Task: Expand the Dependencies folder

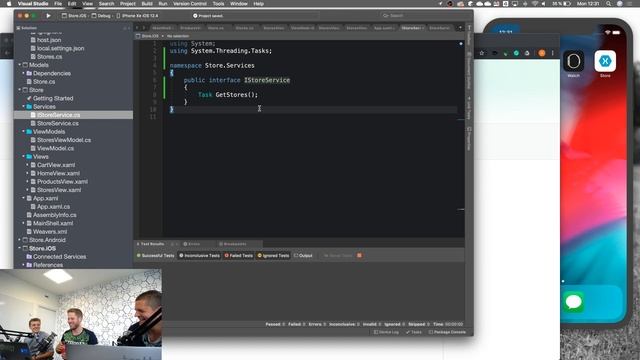Action: [x=23, y=73]
